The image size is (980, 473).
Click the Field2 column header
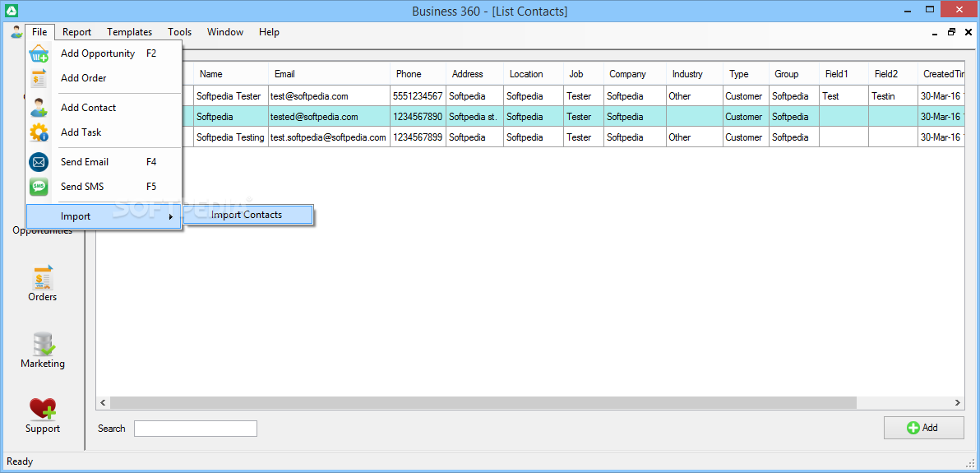(x=893, y=74)
